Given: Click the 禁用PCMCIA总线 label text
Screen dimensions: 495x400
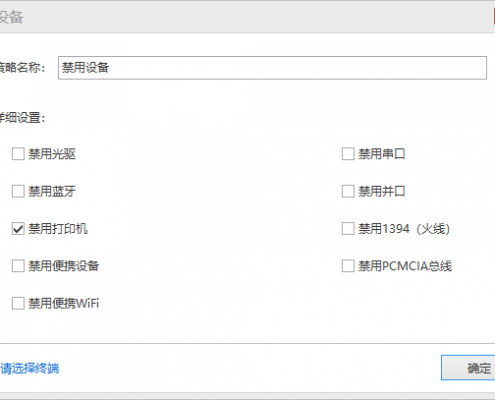Looking at the screenshot, I should (x=405, y=266).
